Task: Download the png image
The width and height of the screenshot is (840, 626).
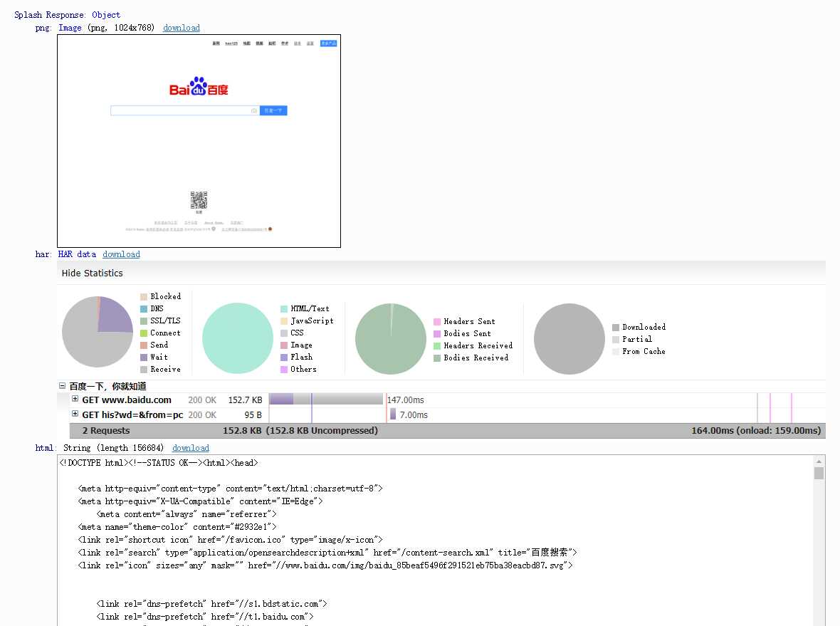Action: pos(181,28)
